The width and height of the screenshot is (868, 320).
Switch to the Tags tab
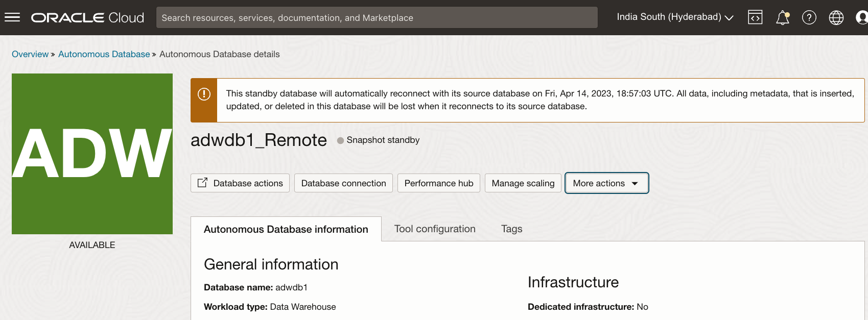(511, 229)
